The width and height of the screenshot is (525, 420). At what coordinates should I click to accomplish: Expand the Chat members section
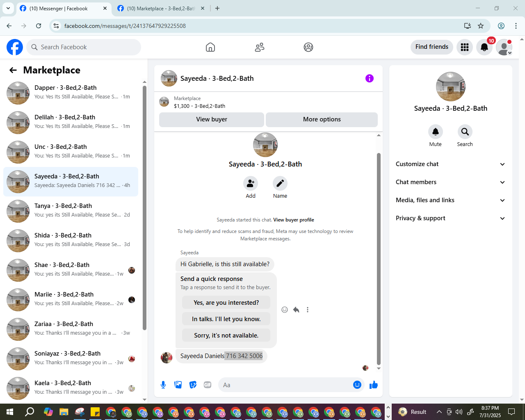coord(450,182)
